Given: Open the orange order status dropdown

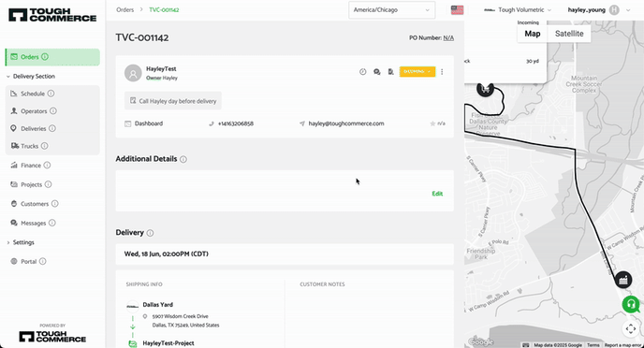Looking at the screenshot, I should [x=417, y=71].
